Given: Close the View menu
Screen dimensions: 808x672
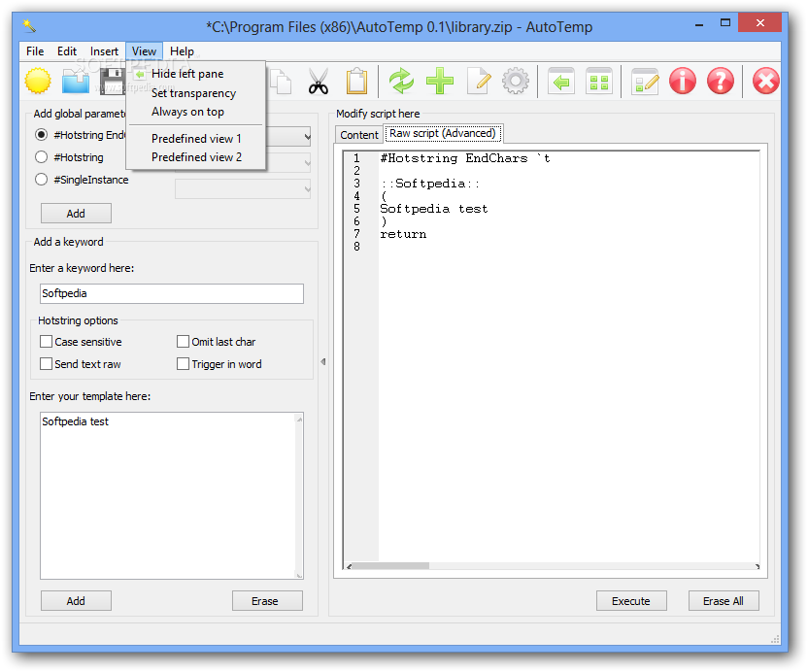Looking at the screenshot, I should click(145, 51).
